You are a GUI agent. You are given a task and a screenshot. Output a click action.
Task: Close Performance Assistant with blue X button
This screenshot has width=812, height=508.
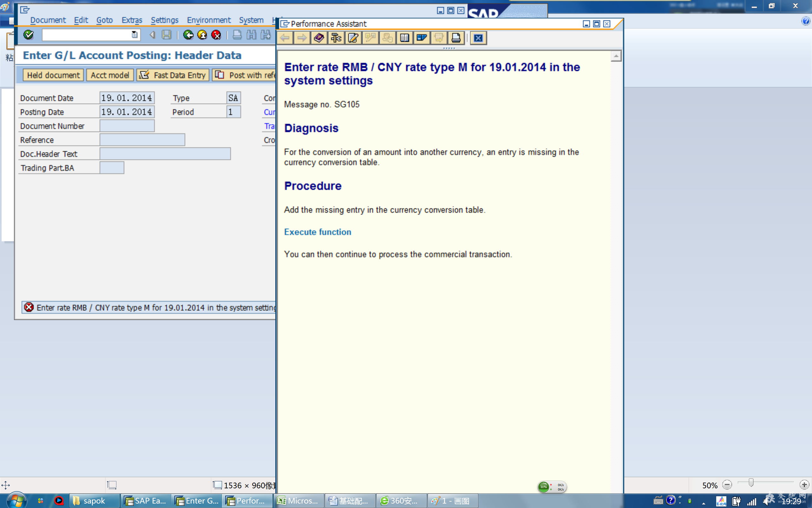(478, 38)
